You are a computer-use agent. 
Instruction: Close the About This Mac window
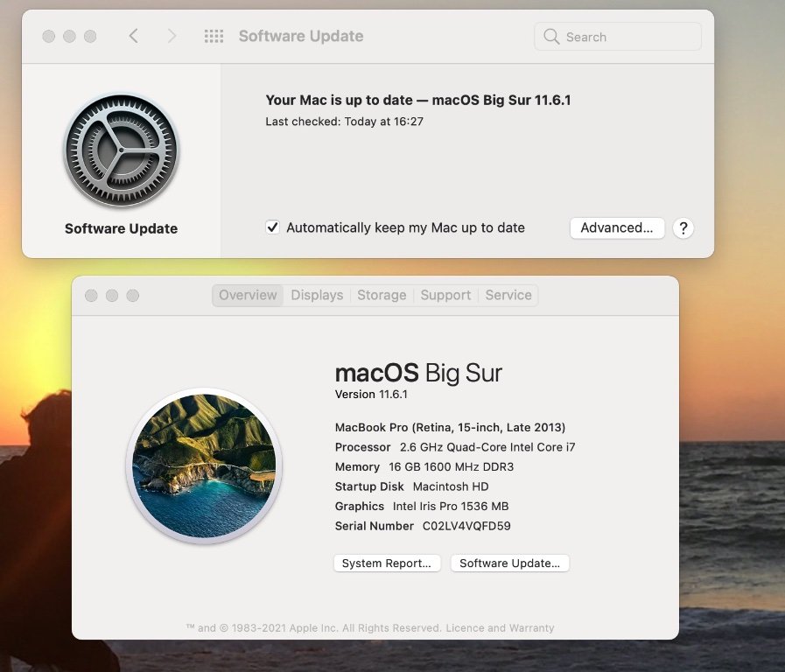[91, 296]
